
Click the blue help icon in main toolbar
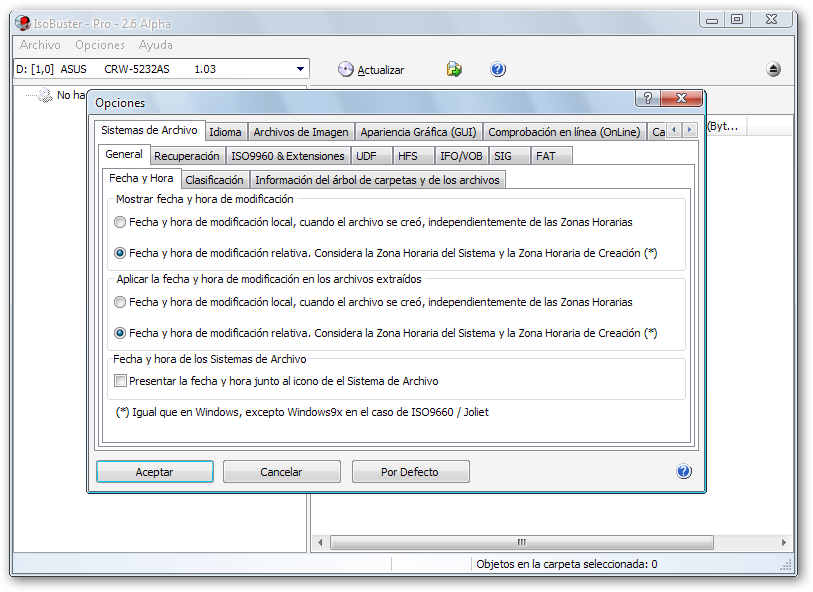(x=498, y=70)
